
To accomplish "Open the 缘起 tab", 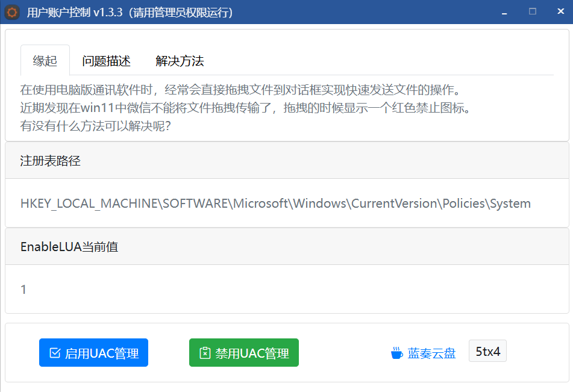I will tap(45, 60).
